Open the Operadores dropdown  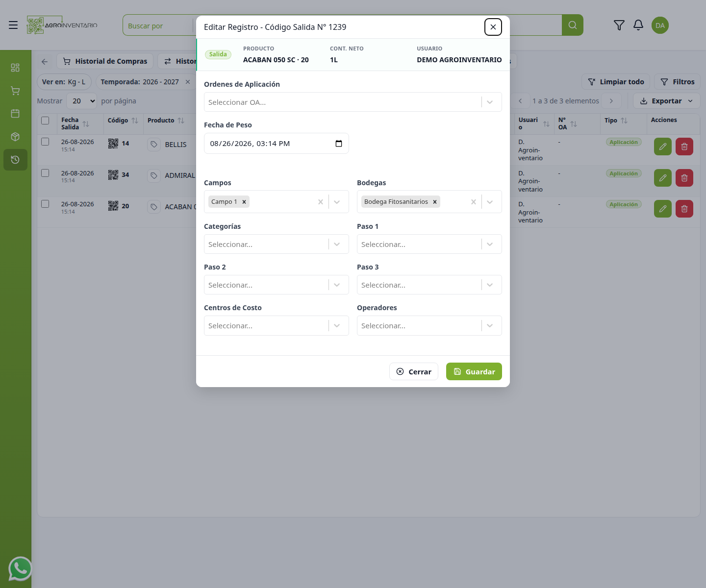click(429, 325)
